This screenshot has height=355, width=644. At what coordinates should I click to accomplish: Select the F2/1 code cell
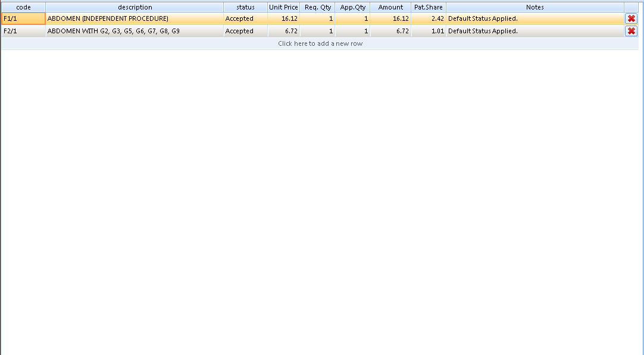(23, 31)
